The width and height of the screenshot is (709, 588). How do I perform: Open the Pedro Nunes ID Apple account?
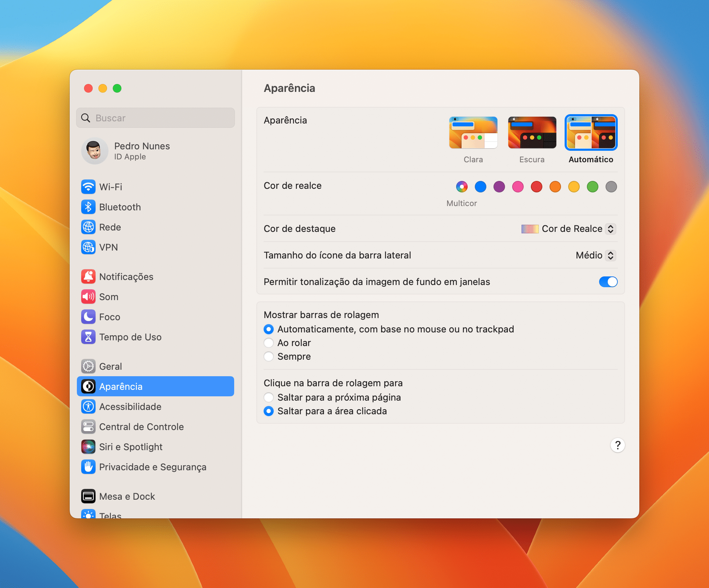(x=156, y=151)
